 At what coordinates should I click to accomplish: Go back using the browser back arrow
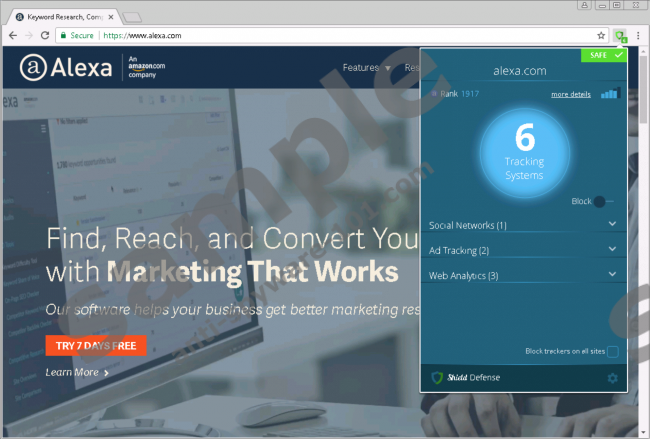pos(11,35)
